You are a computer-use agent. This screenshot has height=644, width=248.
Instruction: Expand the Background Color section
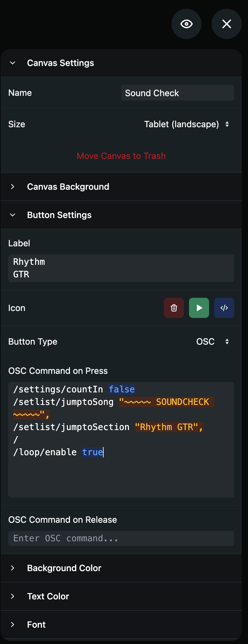pos(64,568)
